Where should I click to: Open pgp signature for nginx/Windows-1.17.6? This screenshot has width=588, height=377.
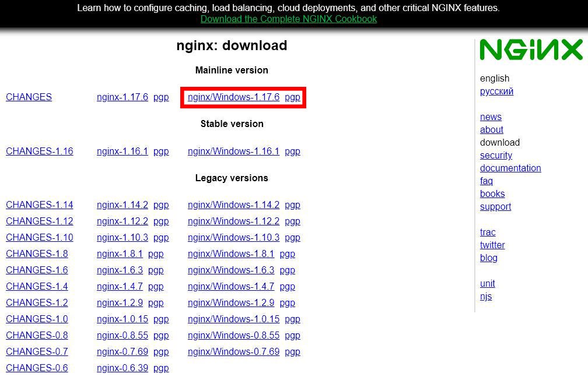292,97
